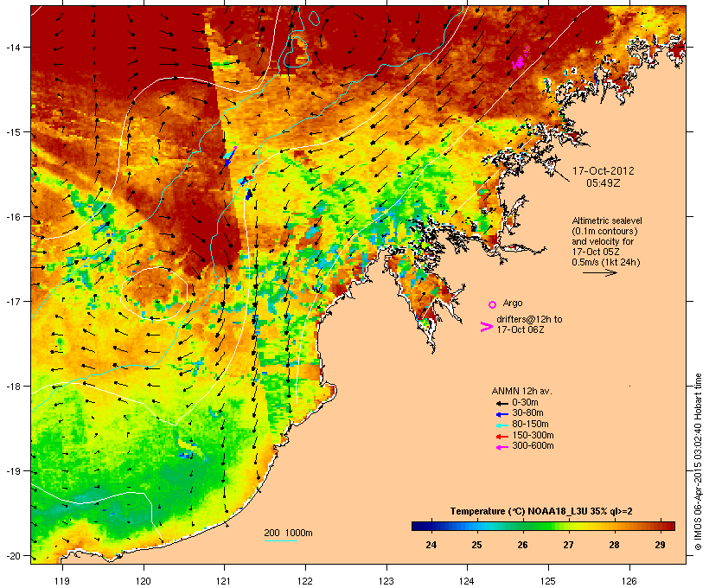Click the 125 longitude axis label
709x588 pixels.
548,581
